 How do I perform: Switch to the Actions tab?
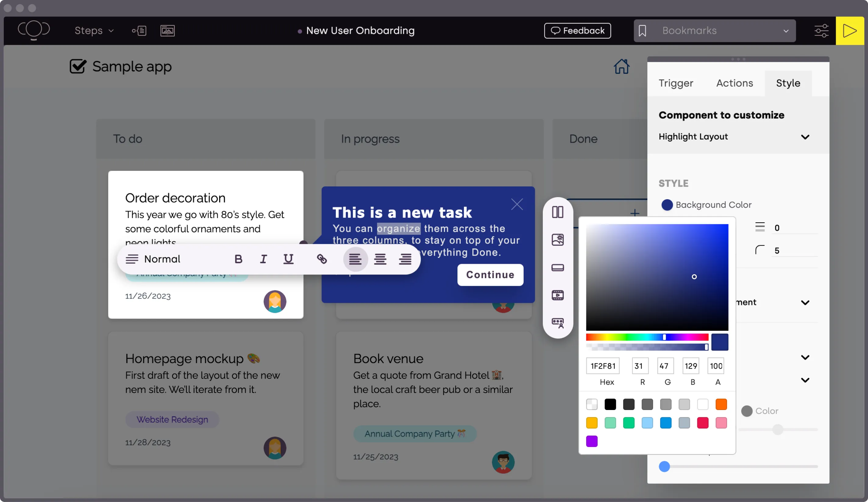[x=734, y=83]
